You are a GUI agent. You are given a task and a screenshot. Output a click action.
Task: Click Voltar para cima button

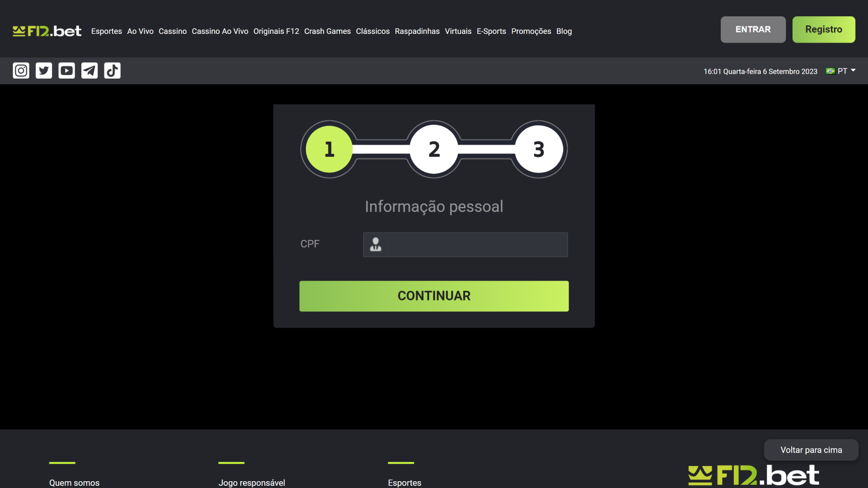(811, 450)
